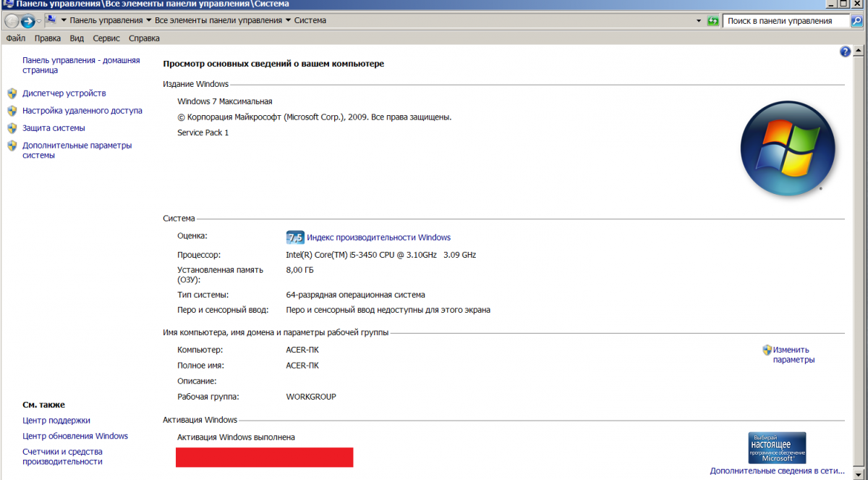Click the magnifier search icon

click(x=856, y=21)
